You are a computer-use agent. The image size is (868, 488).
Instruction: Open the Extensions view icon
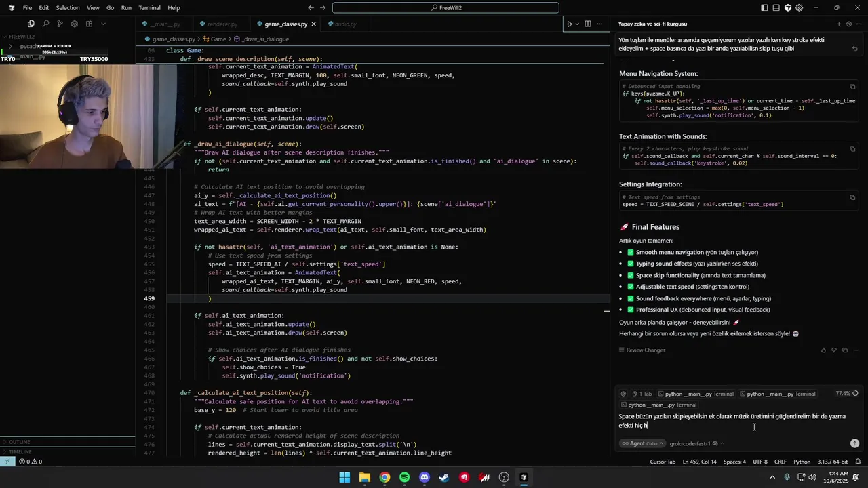[x=89, y=24]
